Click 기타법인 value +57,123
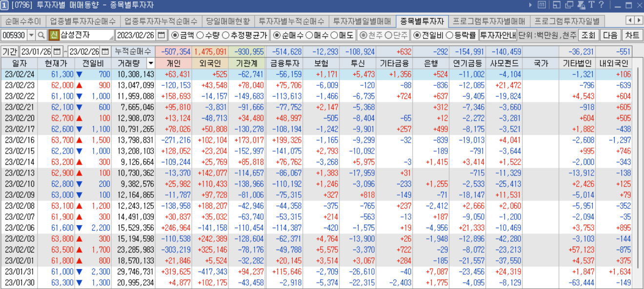 pos(578,251)
